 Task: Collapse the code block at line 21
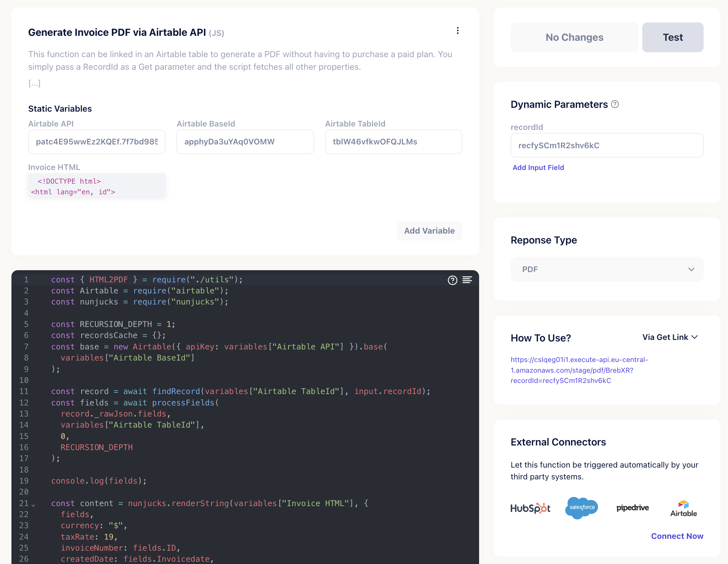click(x=34, y=505)
